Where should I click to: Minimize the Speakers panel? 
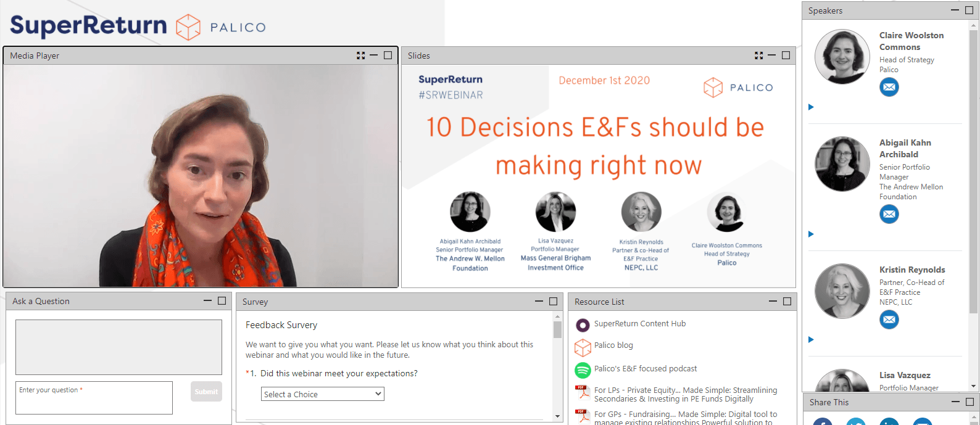click(955, 10)
